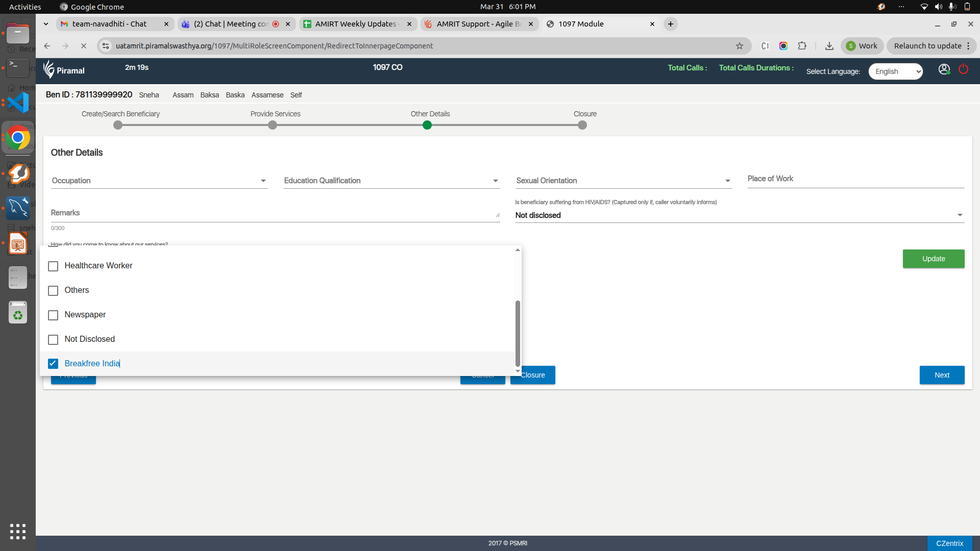Stop page loading with X icon
The width and height of the screenshot is (980, 551).
pyautogui.click(x=84, y=46)
